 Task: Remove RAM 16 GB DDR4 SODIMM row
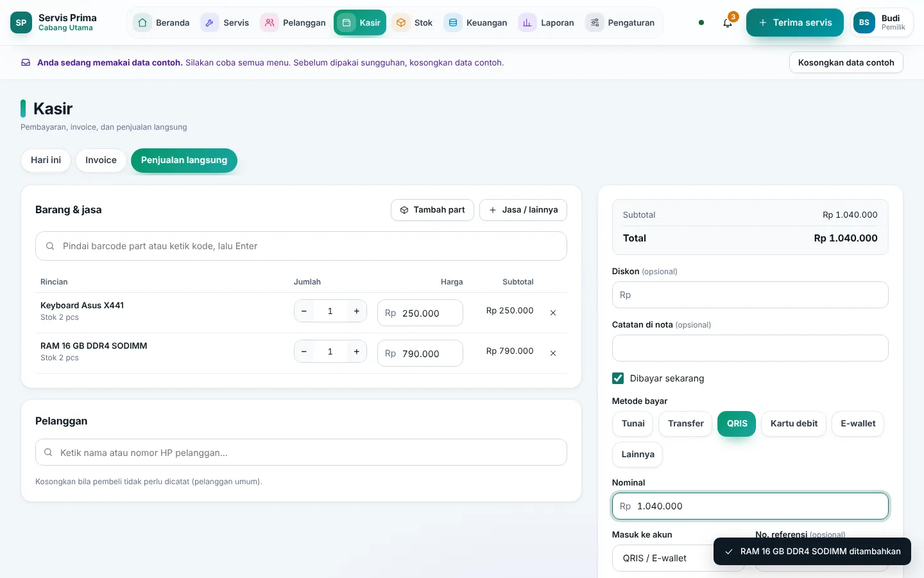pyautogui.click(x=553, y=353)
